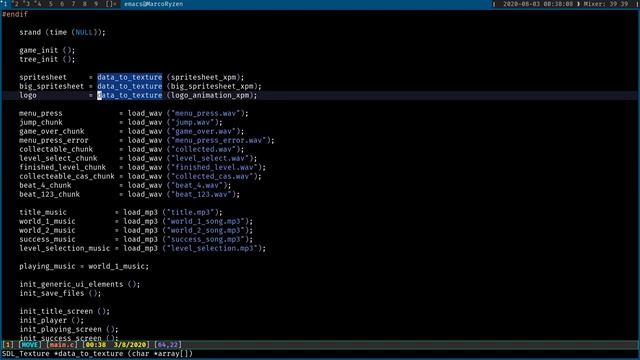This screenshot has height=360, width=640.
Task: Click the srand (time (NULL)) line
Action: (62, 32)
